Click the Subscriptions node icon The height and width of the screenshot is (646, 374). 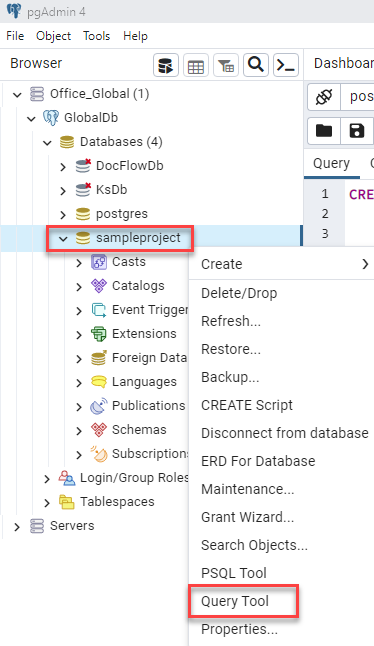99,454
